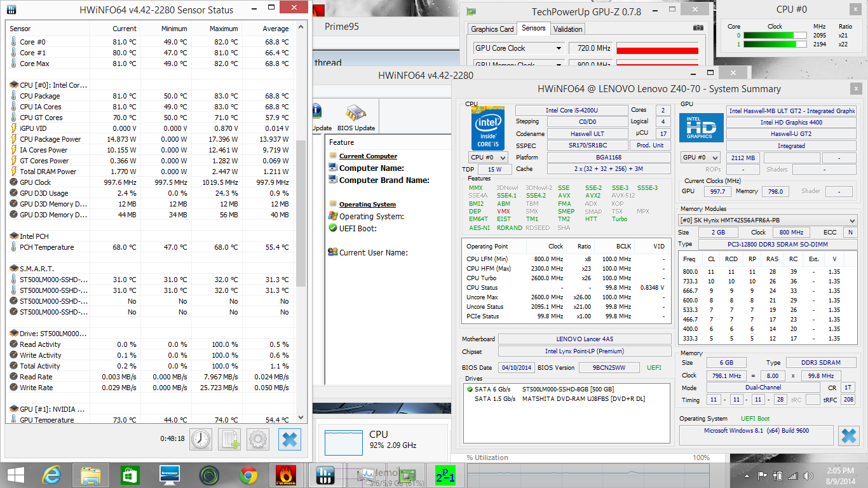This screenshot has height=488, width=868.
Task: Switch to FurMark on the taskbar
Action: (x=287, y=475)
